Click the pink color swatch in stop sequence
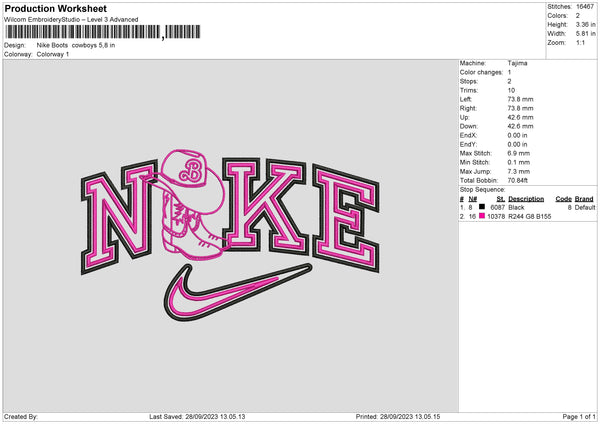 [482, 216]
